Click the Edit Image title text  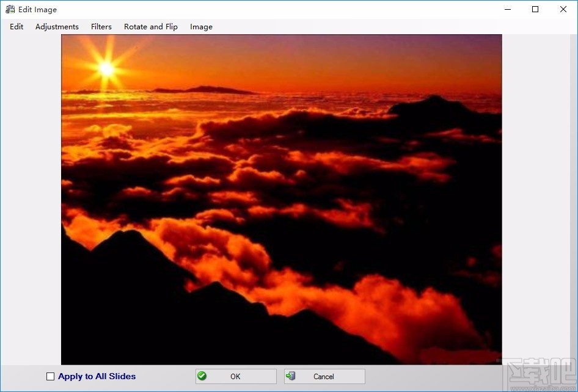coord(37,9)
